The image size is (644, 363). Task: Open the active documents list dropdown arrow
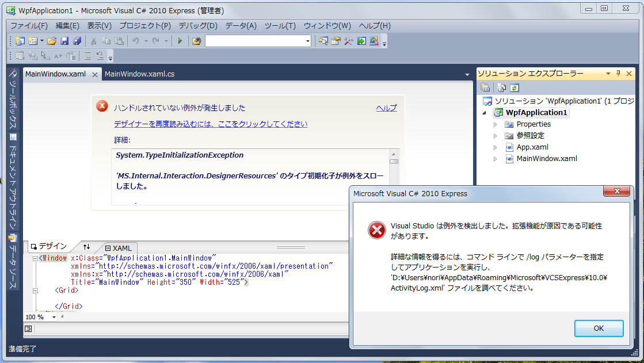coord(467,74)
